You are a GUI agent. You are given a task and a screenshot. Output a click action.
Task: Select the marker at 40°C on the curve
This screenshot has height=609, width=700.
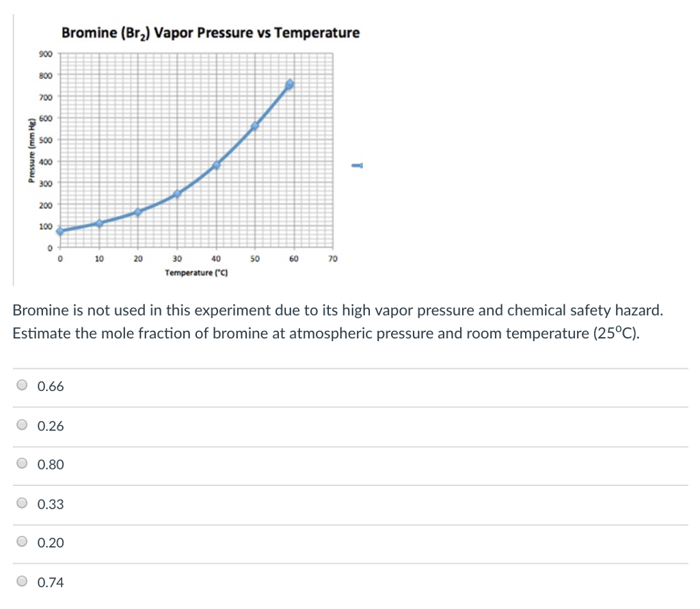click(x=216, y=164)
